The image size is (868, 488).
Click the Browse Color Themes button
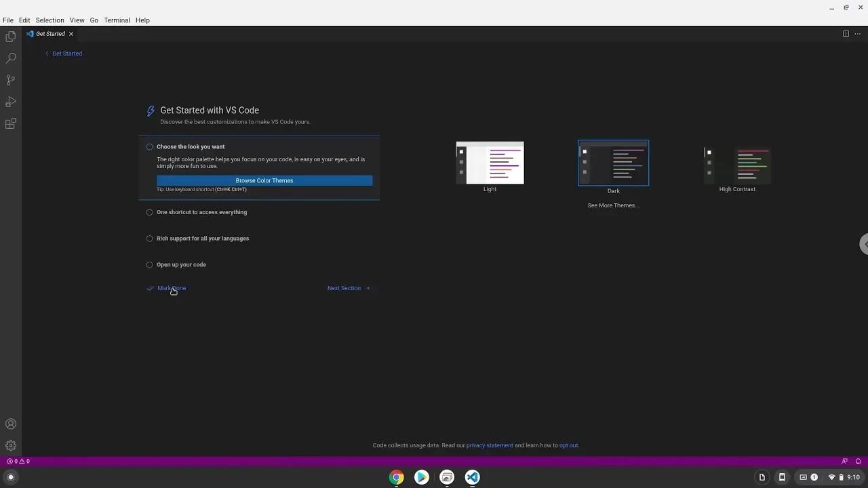point(264,181)
